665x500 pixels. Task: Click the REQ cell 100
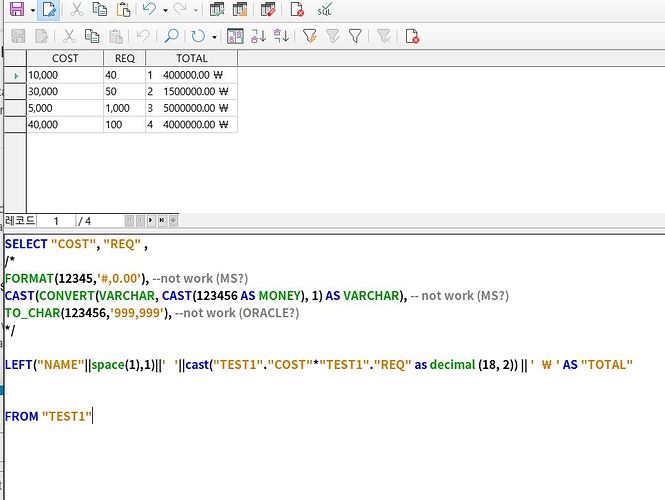125,125
